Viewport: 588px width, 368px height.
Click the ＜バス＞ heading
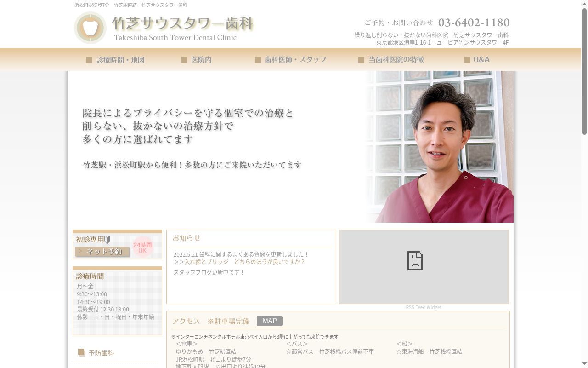(x=297, y=344)
